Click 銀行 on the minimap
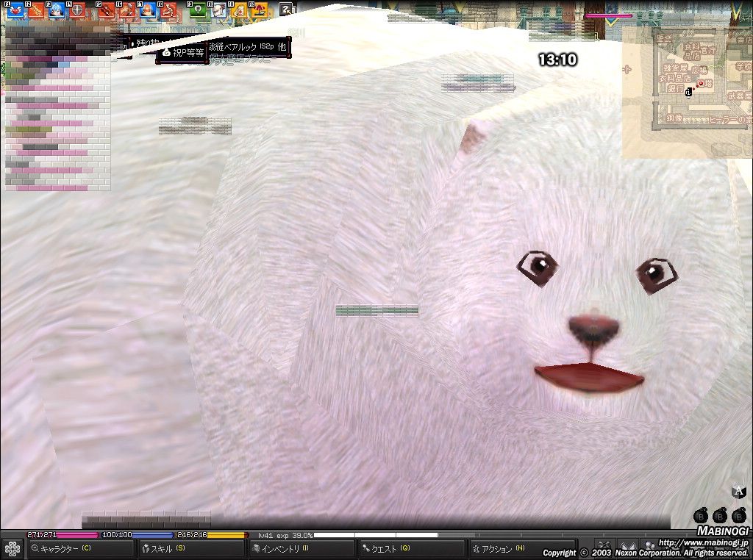753x560 pixels. coord(675,88)
